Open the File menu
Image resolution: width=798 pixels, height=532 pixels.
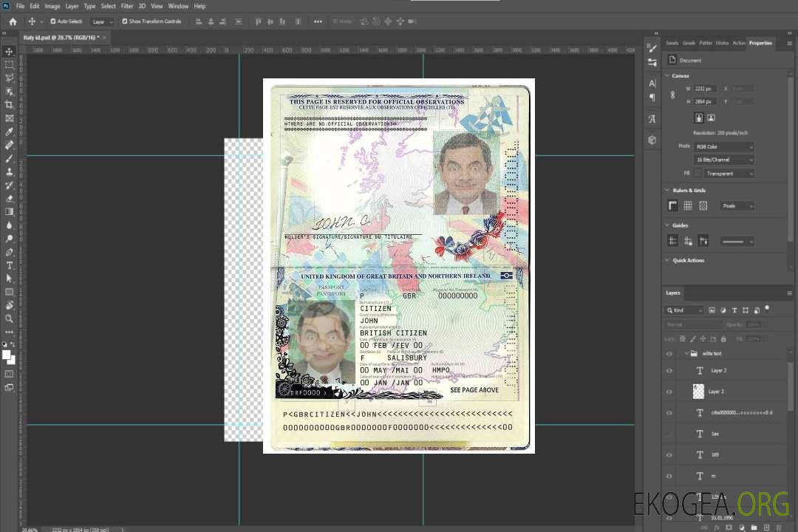pos(21,6)
